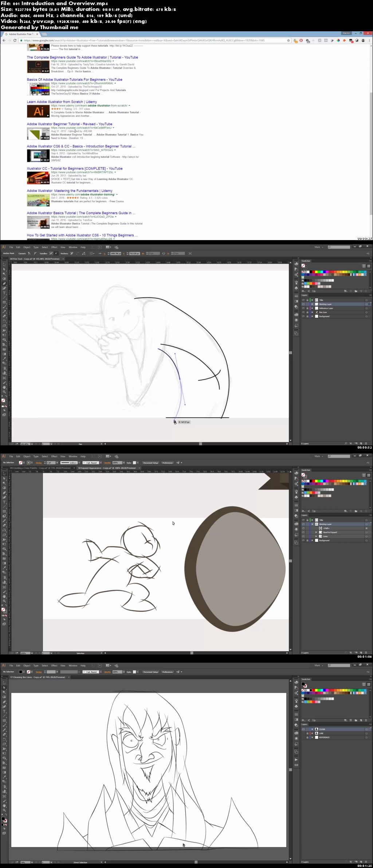Screen dimensions: 373x868
Task: Select the Pen tool in the Pen Tool frame
Action: [x=4, y=283]
